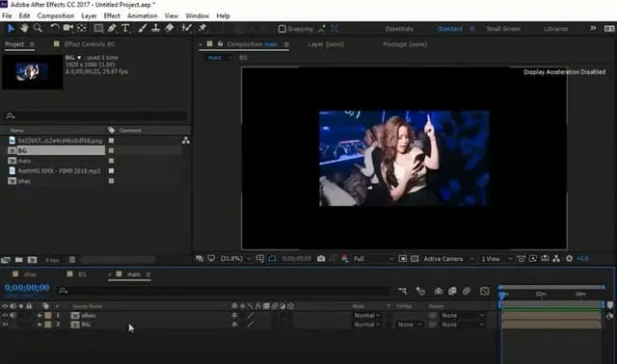
Task: Enable the Snapping checkbox
Action: click(x=282, y=29)
